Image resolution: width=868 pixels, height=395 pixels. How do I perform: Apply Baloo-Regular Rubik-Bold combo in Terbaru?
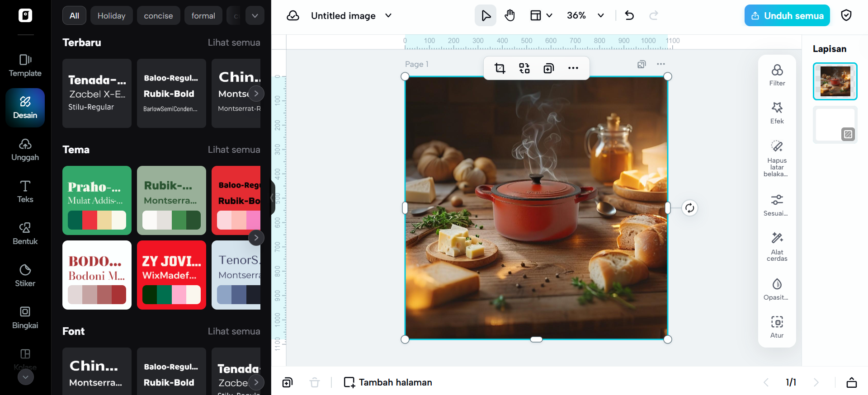pos(171,93)
